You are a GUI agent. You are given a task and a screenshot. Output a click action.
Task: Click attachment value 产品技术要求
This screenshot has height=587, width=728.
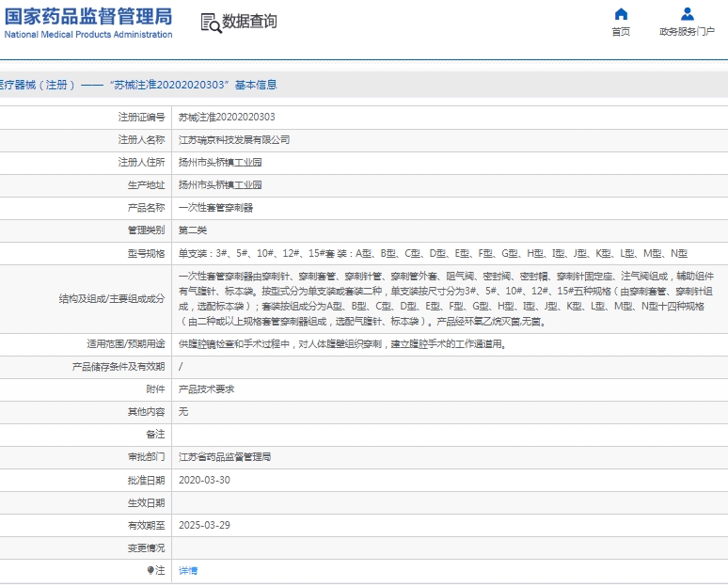pos(207,389)
